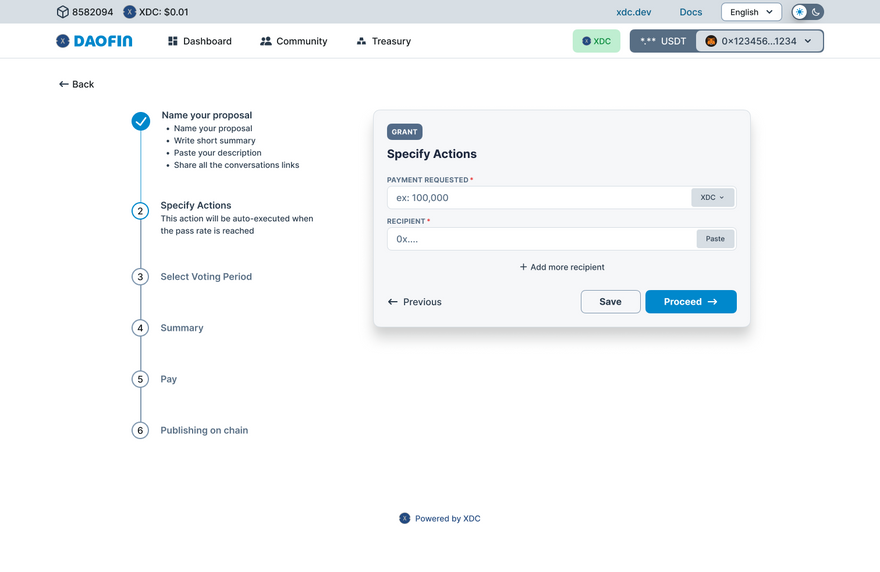Click the completed step one checkmark icon
Viewport: 880px width, 572px height.
141,121
